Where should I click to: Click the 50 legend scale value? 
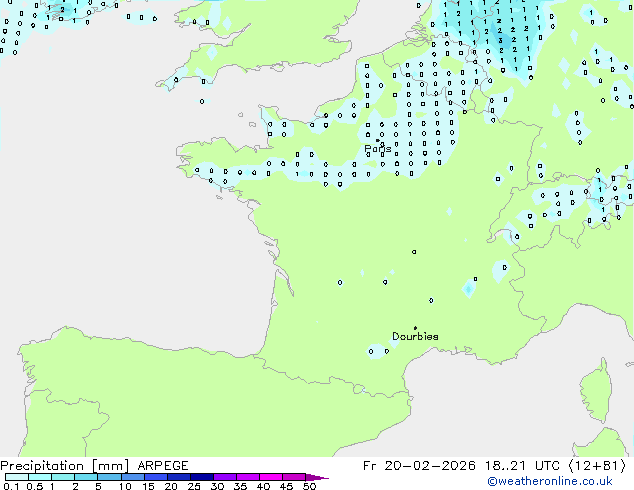tap(310, 486)
